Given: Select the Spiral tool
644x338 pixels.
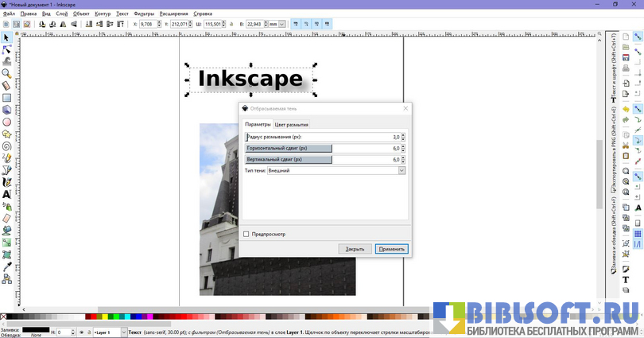Looking at the screenshot, I should (x=6, y=146).
